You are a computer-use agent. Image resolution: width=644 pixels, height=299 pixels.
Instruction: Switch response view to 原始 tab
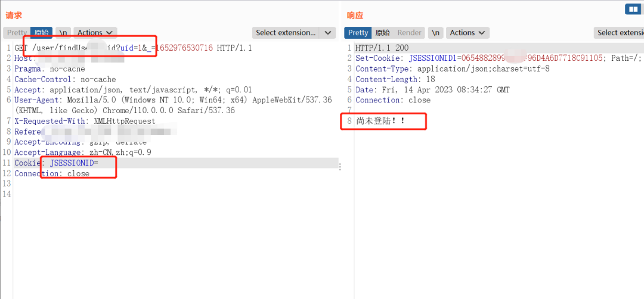point(383,33)
